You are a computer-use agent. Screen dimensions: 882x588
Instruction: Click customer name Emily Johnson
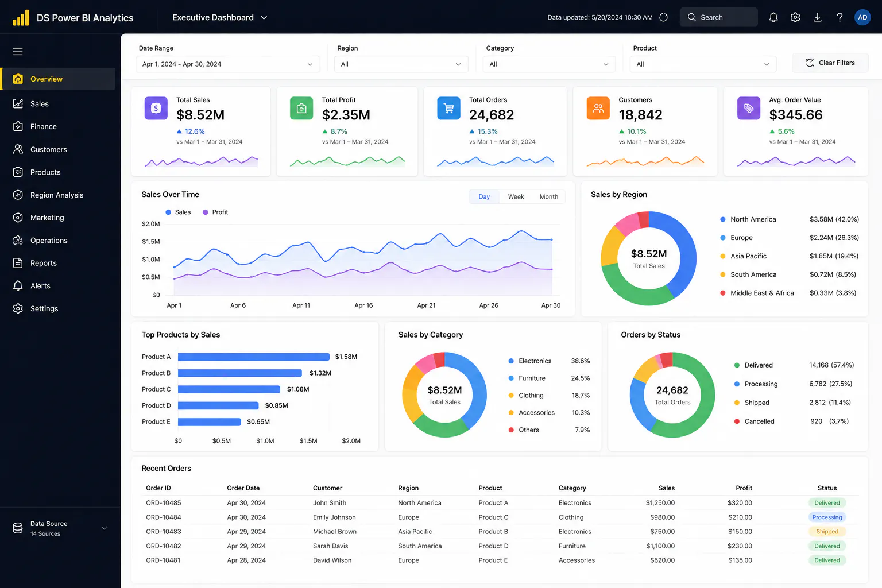tap(334, 517)
